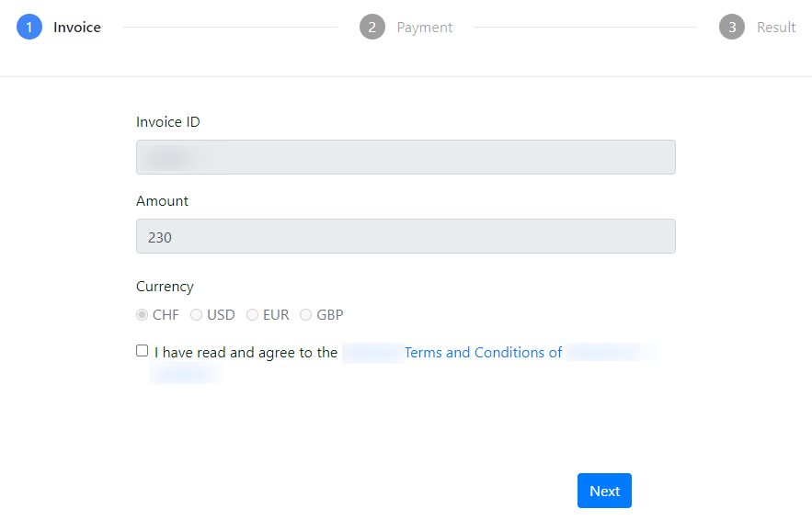Click the "Currency" section label
Image resolution: width=812 pixels, height=520 pixels.
click(x=166, y=287)
